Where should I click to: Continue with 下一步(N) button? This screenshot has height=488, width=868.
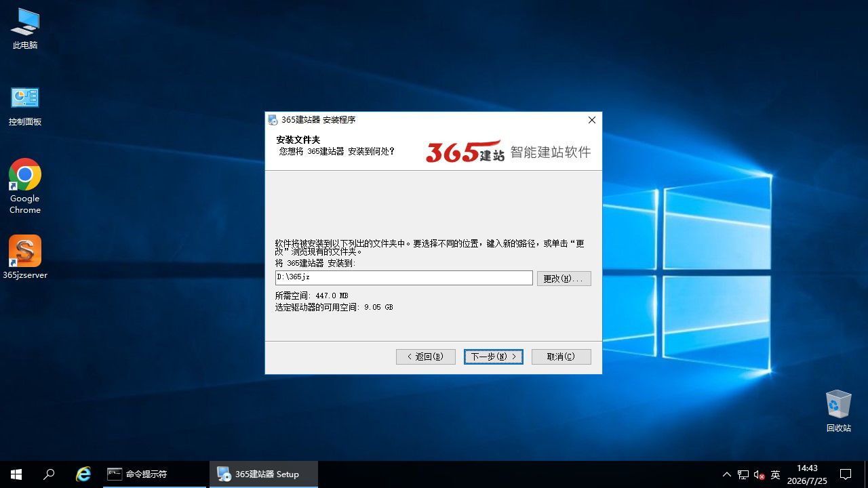coord(494,357)
